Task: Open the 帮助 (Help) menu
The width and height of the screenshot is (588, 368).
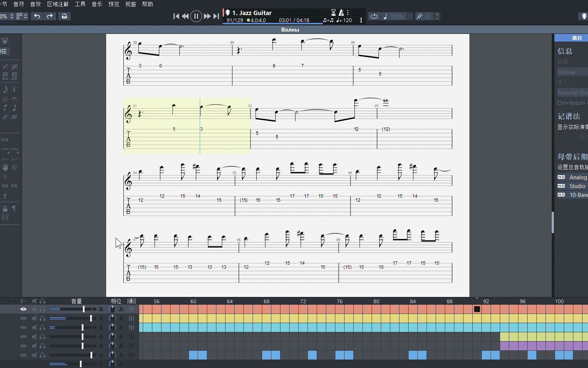Action: (148, 4)
